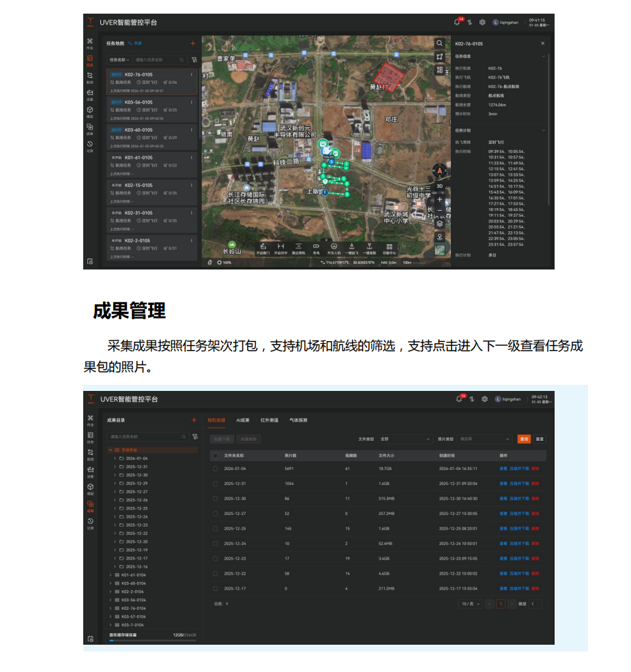Click the orange 查询 button

coord(524,439)
